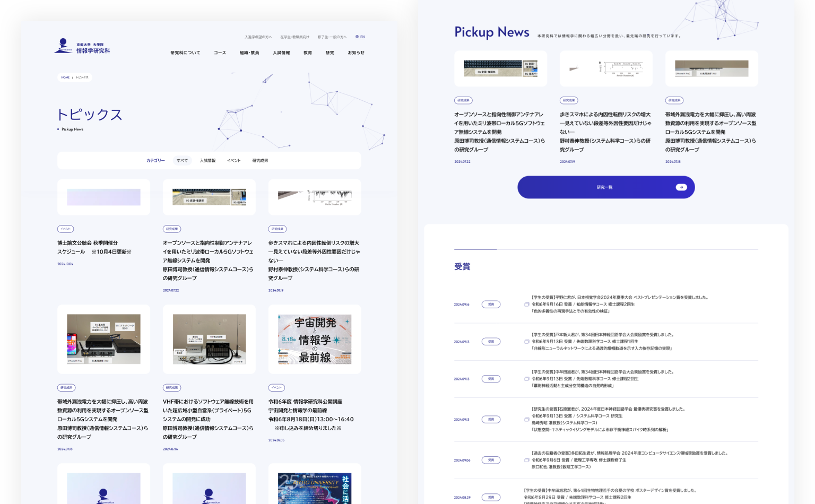
Task: Click the イベント tag under 博士論文公聴会 card
Action: pyautogui.click(x=65, y=229)
